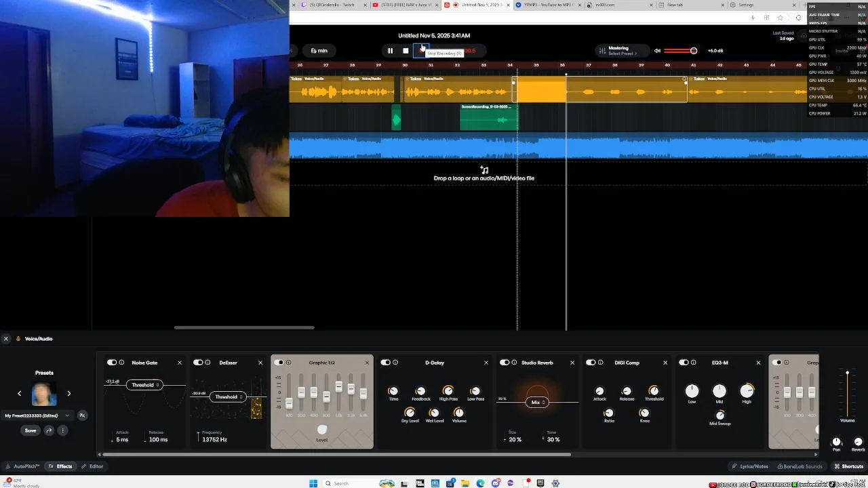Open the My Preset2333333 (Edited) dropdown
This screenshot has width=868, height=488.
[x=37, y=415]
